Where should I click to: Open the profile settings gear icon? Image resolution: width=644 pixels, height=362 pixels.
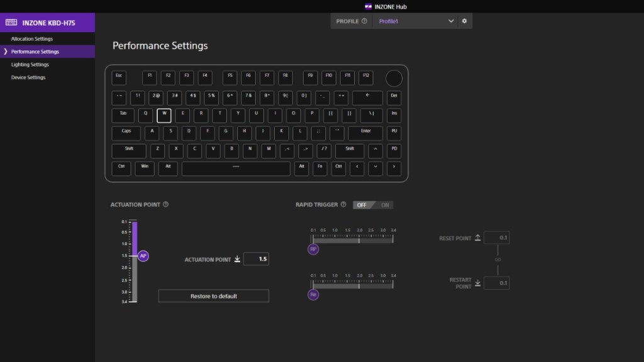tap(465, 21)
